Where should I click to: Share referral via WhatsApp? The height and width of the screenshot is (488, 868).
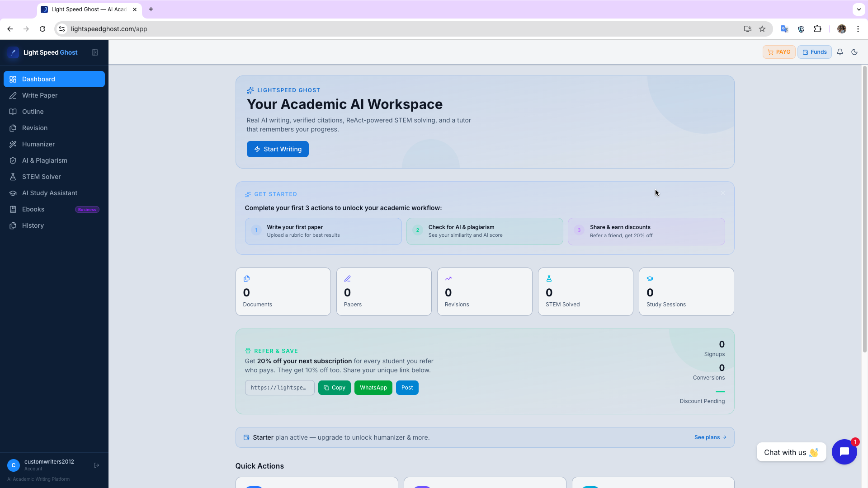click(373, 388)
